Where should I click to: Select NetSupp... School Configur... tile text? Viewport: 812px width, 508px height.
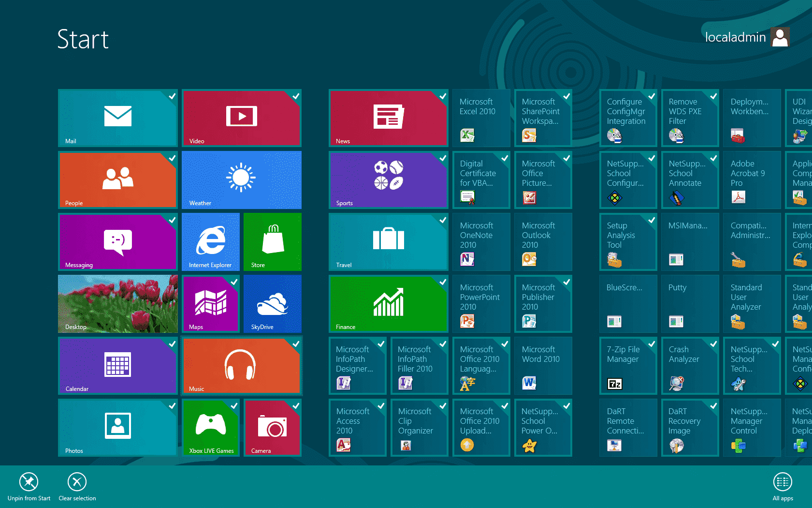point(625,173)
